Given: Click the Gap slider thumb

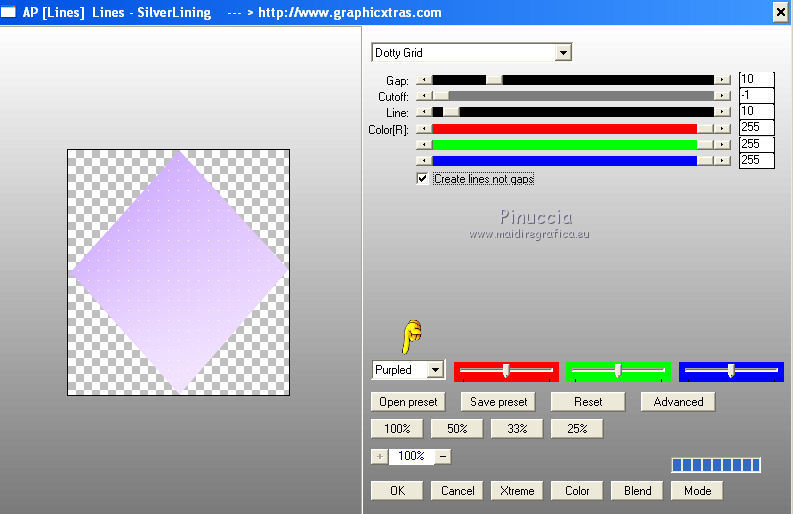Looking at the screenshot, I should pos(494,80).
